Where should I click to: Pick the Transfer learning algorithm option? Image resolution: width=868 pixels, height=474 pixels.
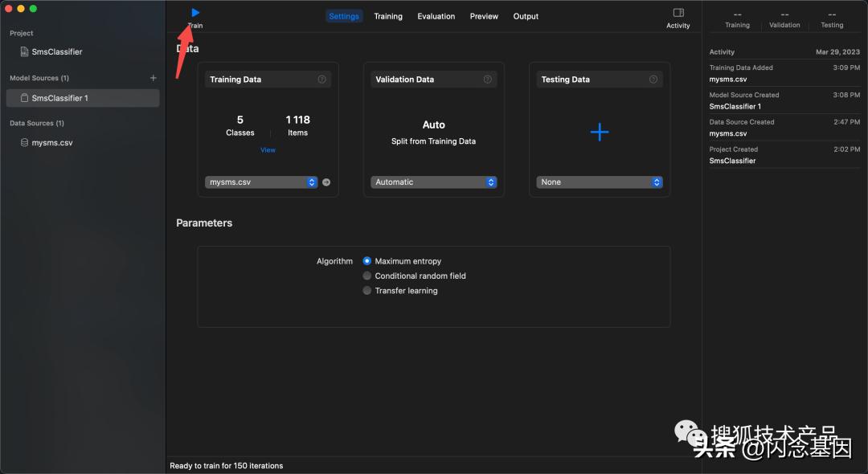[367, 291]
